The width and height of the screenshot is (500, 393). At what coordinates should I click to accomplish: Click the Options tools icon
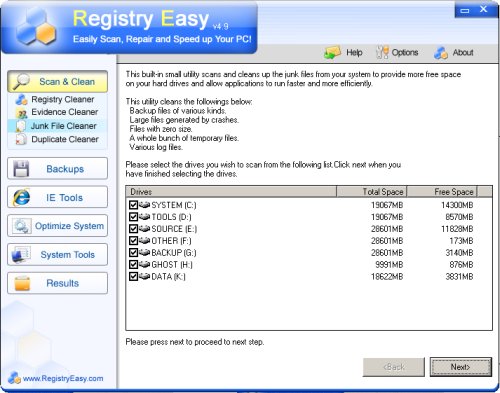(382, 52)
